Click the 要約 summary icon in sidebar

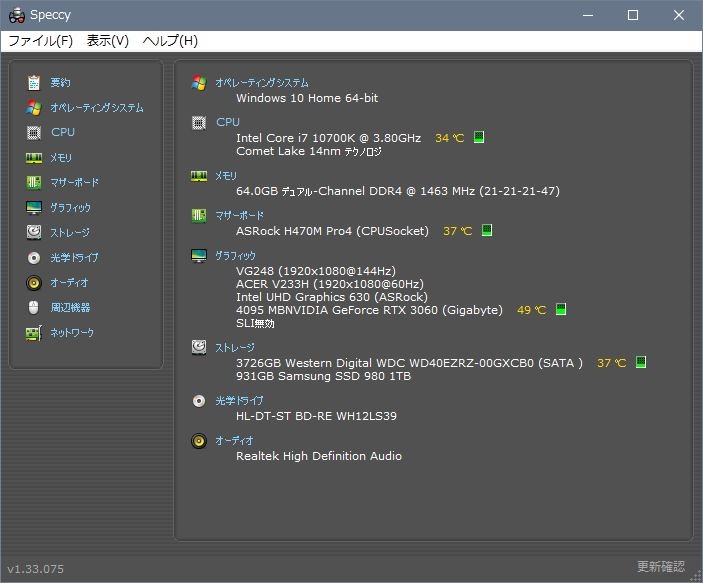click(x=34, y=83)
